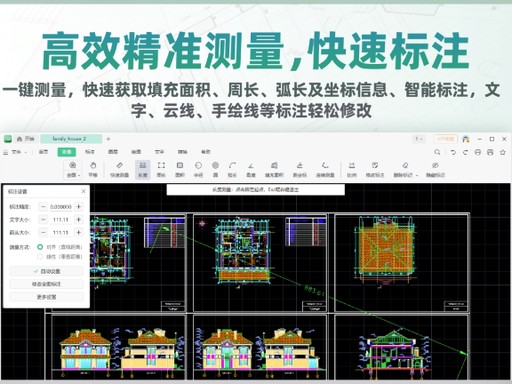Click the green app logo icon

tap(8, 139)
